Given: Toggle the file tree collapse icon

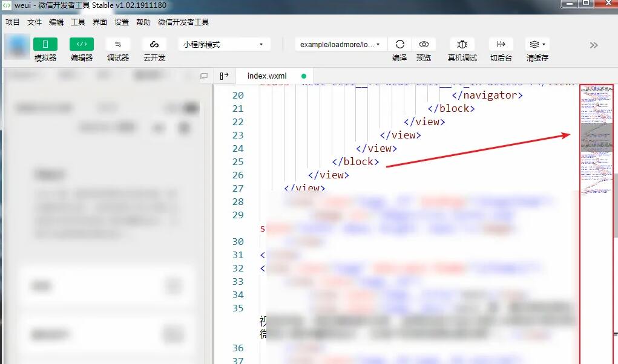Looking at the screenshot, I should click(224, 76).
